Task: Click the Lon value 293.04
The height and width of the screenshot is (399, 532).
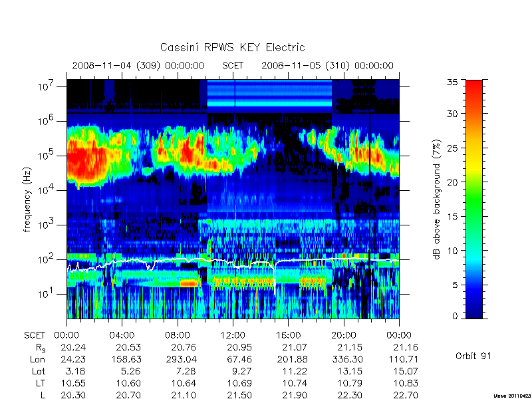Action: (181, 359)
